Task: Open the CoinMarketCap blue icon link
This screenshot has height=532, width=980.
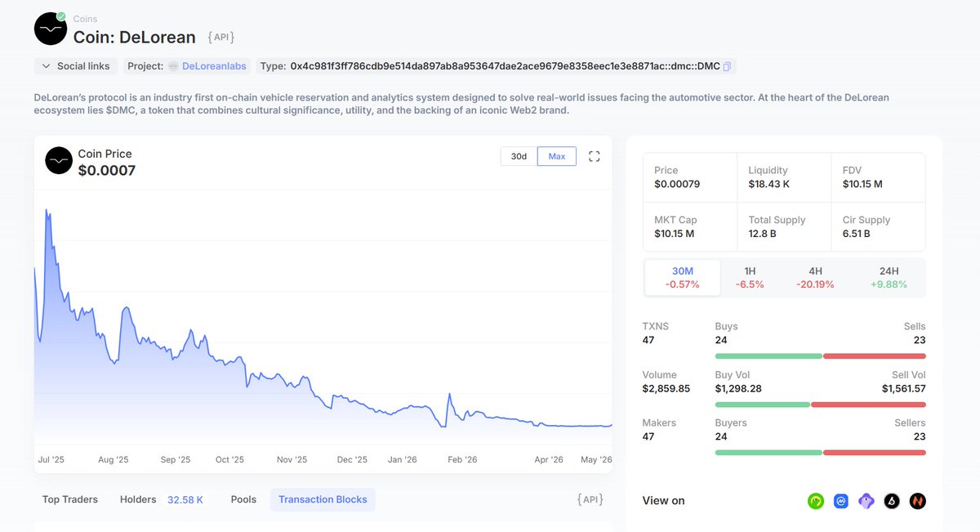Action: point(841,501)
